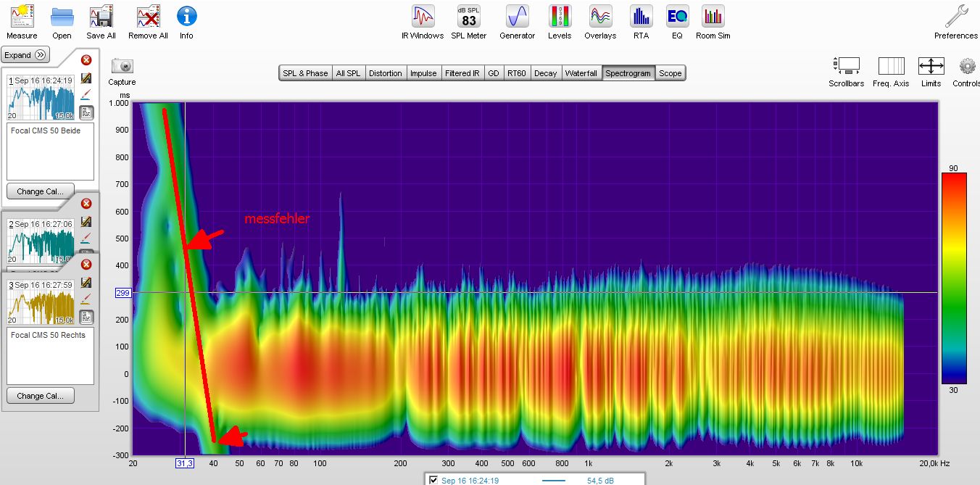
Task: Click measurement 3 trace colour picker icon
Action: [86, 299]
